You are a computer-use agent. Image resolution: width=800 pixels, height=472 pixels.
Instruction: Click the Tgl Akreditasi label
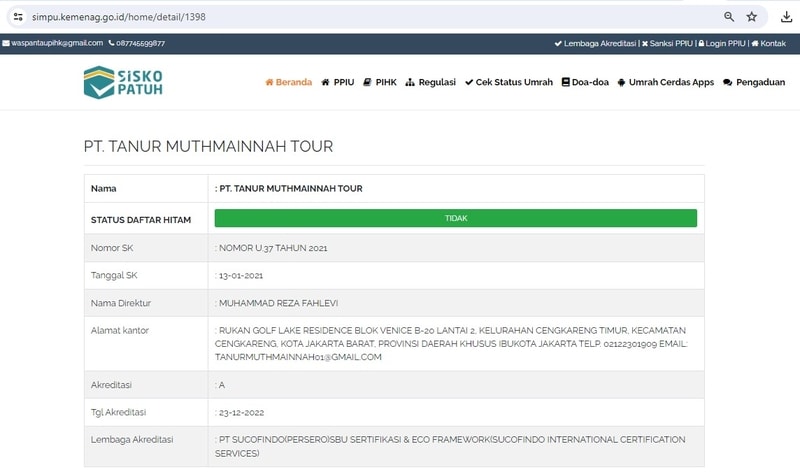(x=118, y=412)
